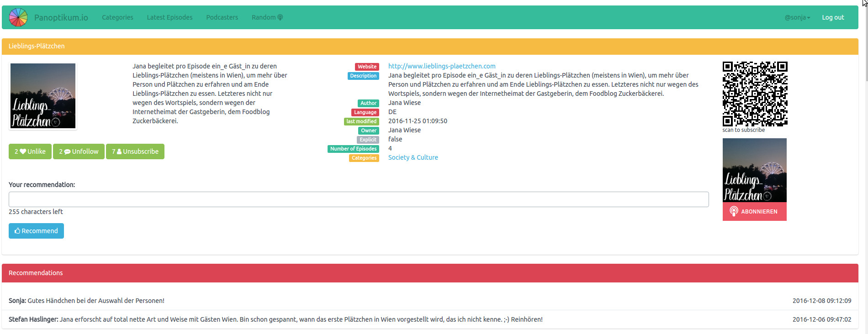Click the ABONNIEREN subscribe button
The image size is (868, 334).
tap(755, 212)
